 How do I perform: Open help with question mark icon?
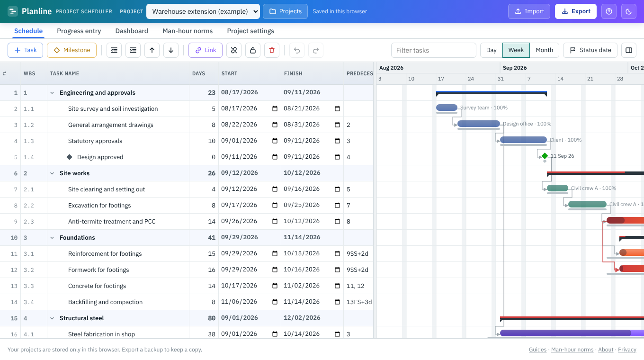(609, 11)
